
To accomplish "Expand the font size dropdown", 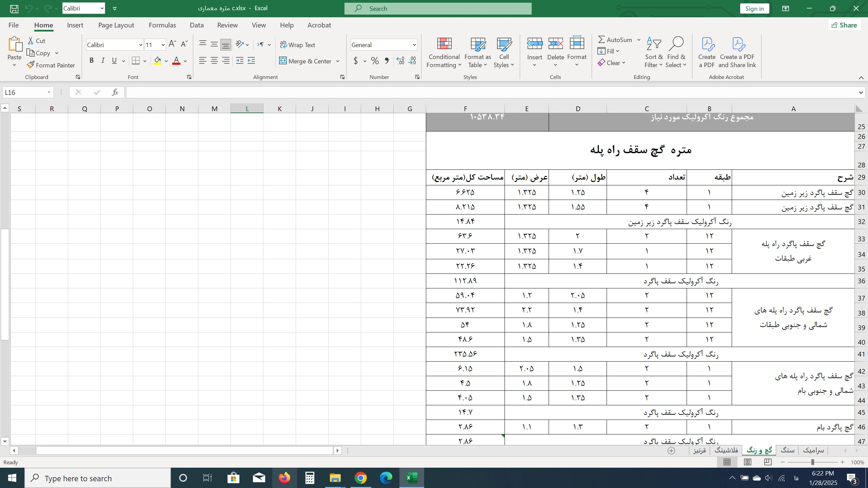I will click(x=163, y=45).
